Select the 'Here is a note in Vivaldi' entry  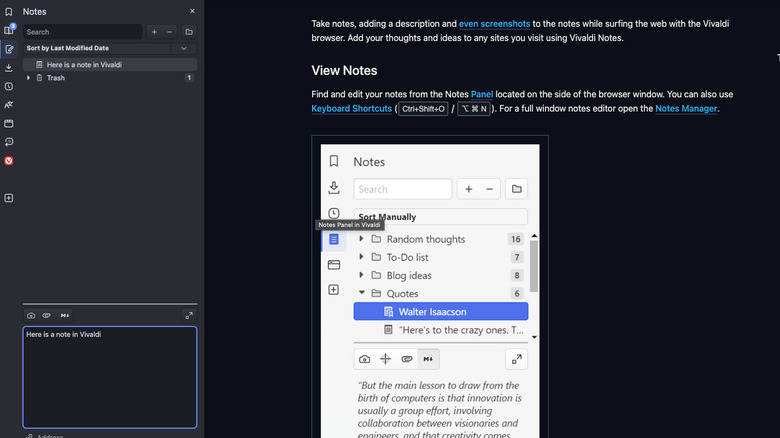84,65
